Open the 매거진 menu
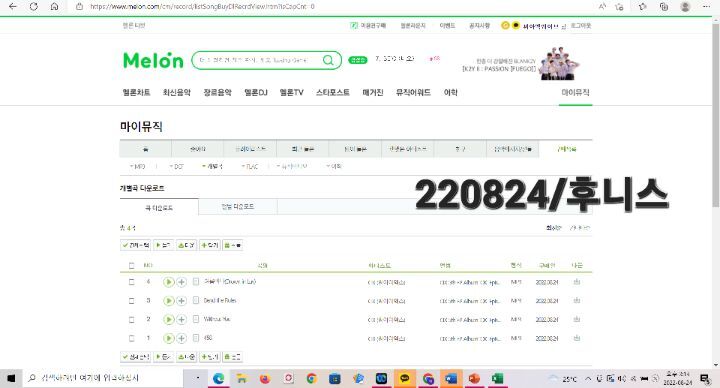 pyautogui.click(x=373, y=92)
